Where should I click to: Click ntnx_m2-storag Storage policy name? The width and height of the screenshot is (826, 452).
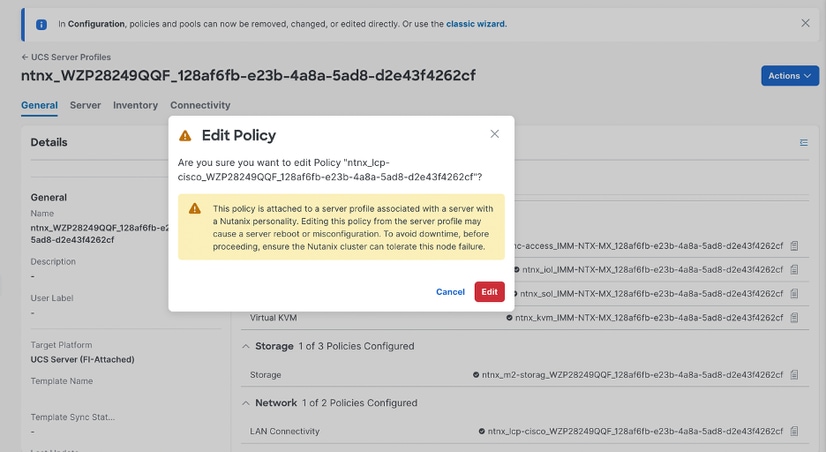point(632,375)
